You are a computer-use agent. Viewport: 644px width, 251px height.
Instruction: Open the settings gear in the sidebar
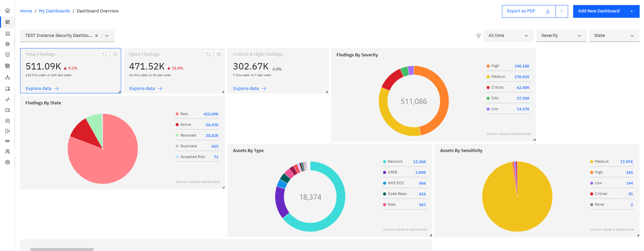(x=7, y=162)
